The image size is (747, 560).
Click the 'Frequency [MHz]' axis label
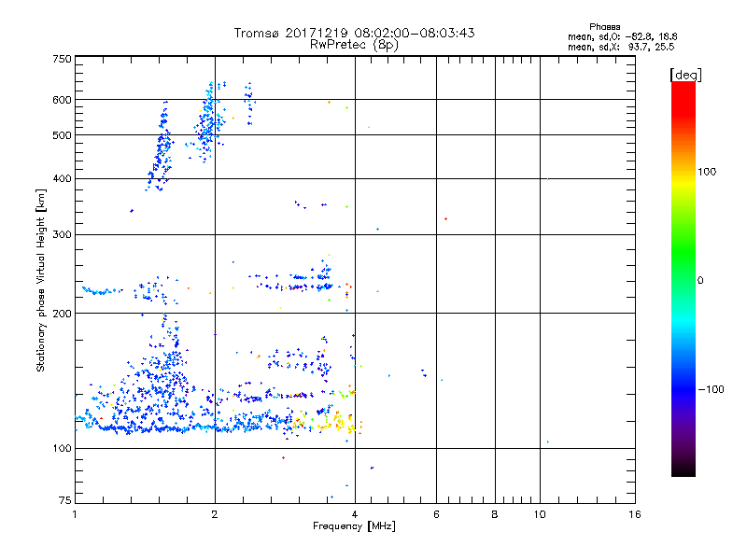[x=354, y=526]
